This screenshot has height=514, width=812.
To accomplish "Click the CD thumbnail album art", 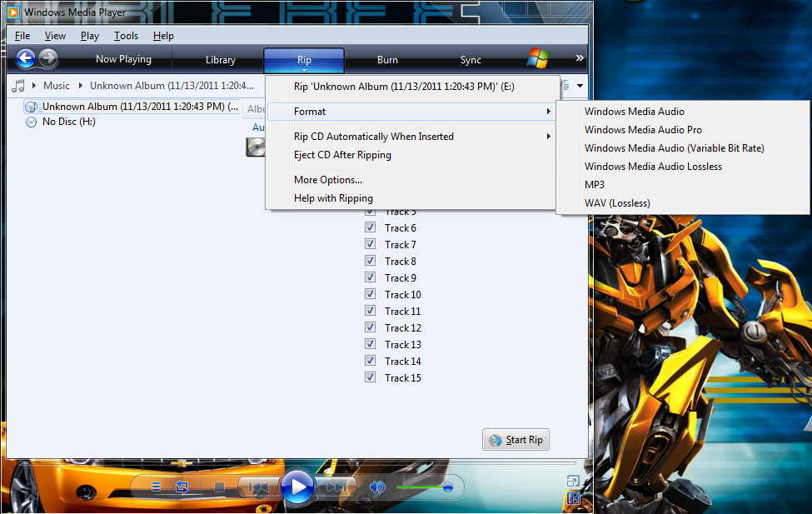I will tap(256, 147).
